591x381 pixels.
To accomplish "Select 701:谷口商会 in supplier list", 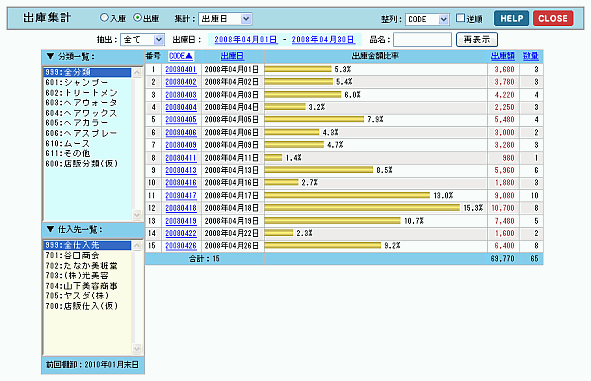I will (x=72, y=256).
